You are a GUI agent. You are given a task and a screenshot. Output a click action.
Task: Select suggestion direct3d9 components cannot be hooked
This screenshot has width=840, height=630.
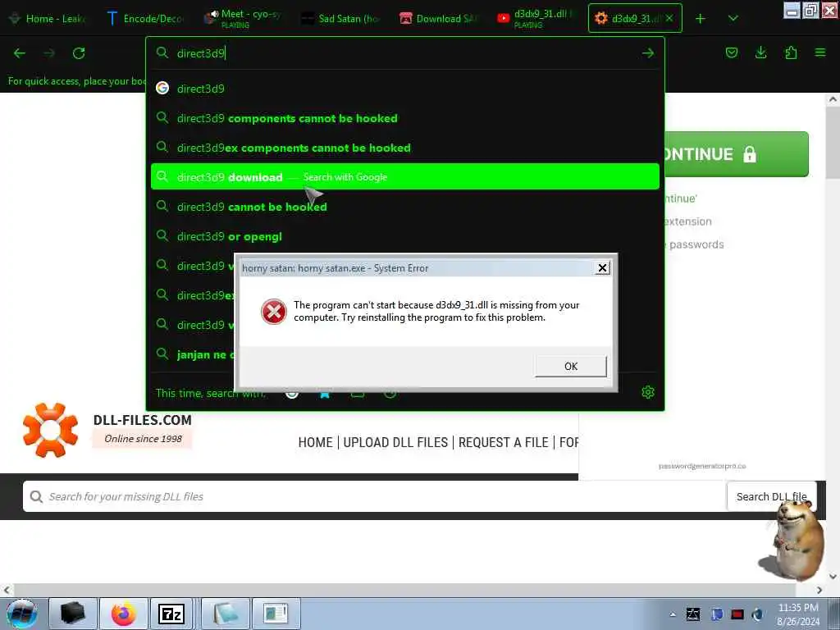point(405,118)
